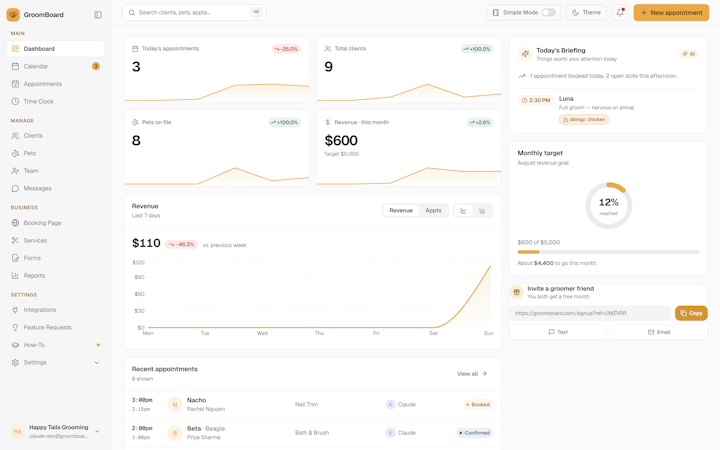
Task: Open the notifications bell
Action: pyautogui.click(x=620, y=13)
